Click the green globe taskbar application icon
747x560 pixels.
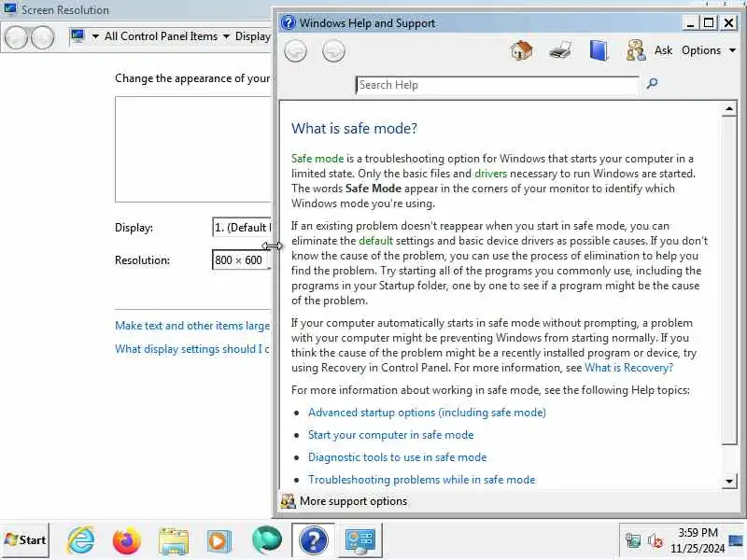tap(267, 540)
